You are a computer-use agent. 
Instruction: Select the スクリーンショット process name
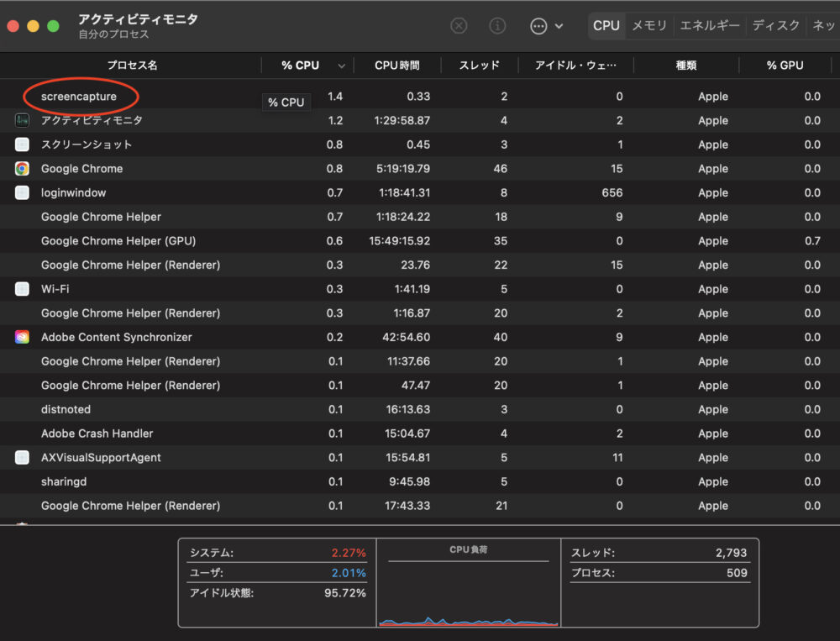[87, 144]
